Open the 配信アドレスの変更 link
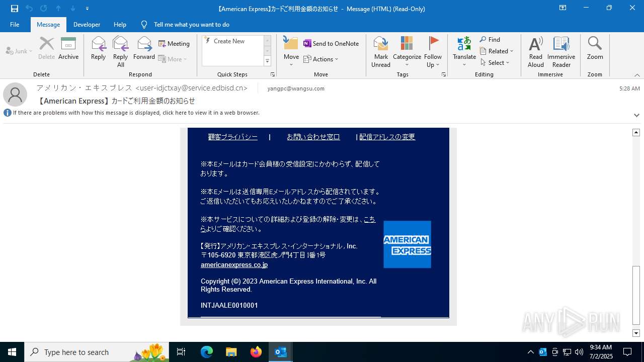 click(x=387, y=137)
